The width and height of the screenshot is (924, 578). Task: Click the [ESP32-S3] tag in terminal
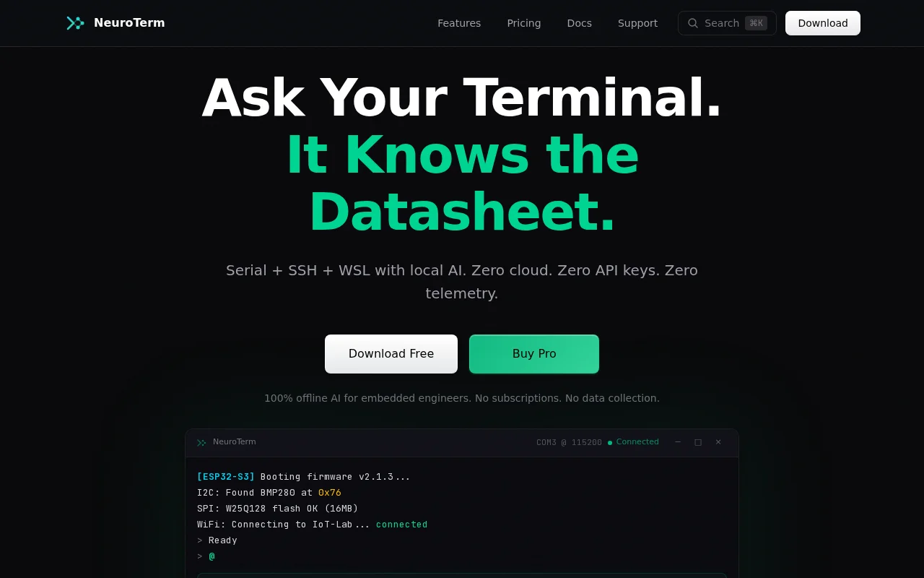[226, 477]
